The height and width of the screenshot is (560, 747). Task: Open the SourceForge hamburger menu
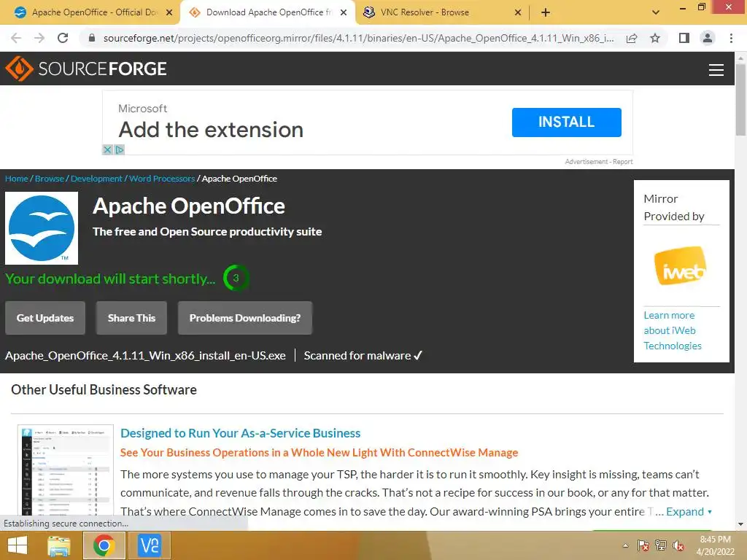pos(716,70)
